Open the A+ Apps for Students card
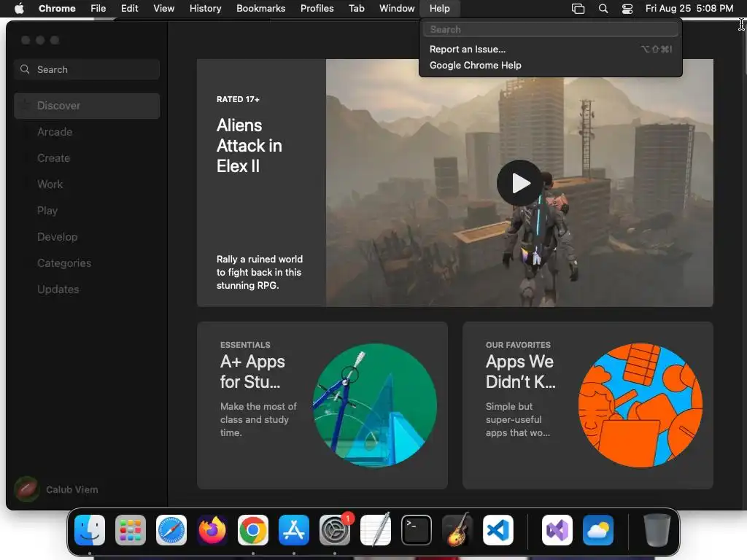Image resolution: width=747 pixels, height=560 pixels. pos(322,405)
